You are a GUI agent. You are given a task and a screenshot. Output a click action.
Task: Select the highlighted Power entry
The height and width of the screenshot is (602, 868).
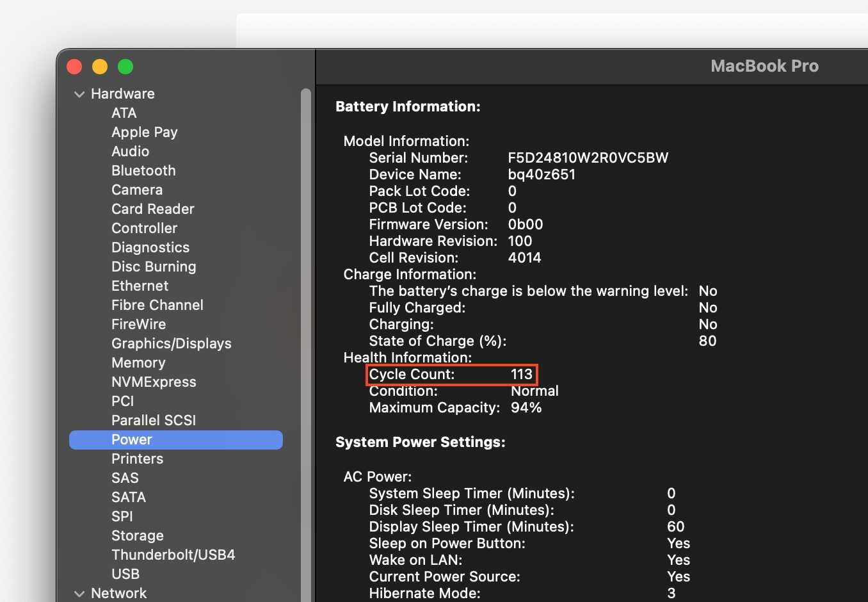pyautogui.click(x=176, y=440)
